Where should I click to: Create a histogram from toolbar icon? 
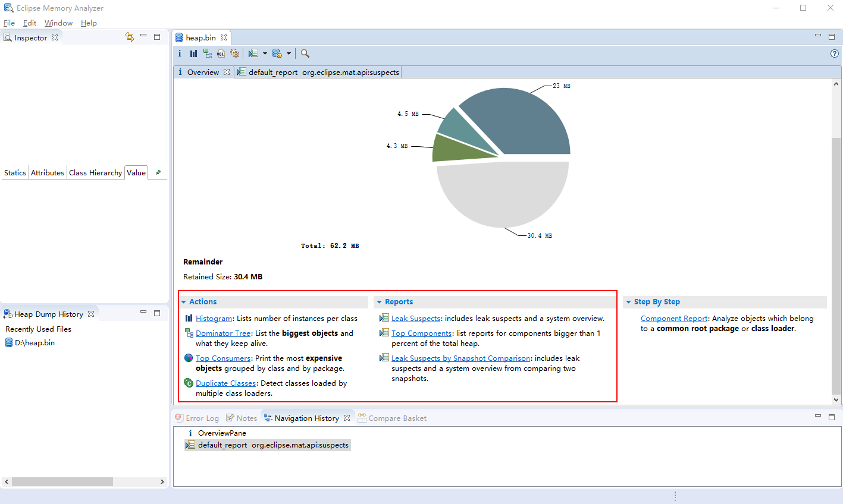click(193, 53)
